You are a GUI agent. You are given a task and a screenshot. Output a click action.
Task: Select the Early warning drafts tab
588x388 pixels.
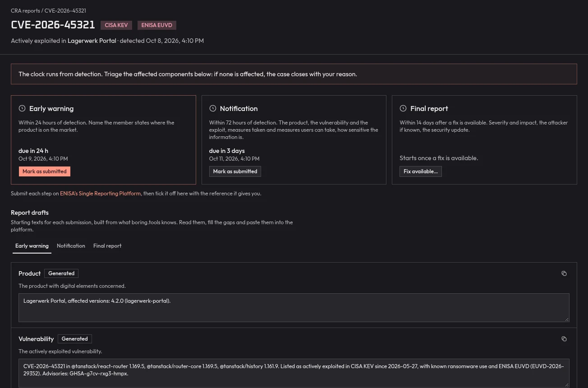click(x=32, y=246)
